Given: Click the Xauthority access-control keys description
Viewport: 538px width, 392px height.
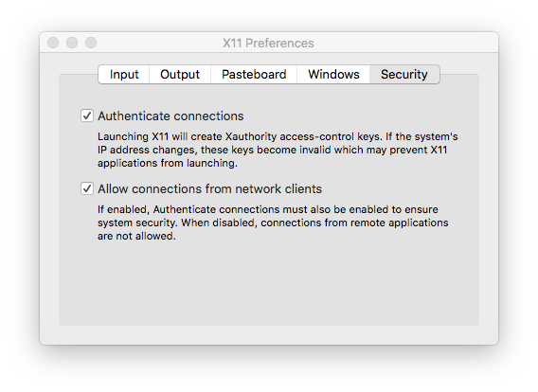Looking at the screenshot, I should [278, 150].
